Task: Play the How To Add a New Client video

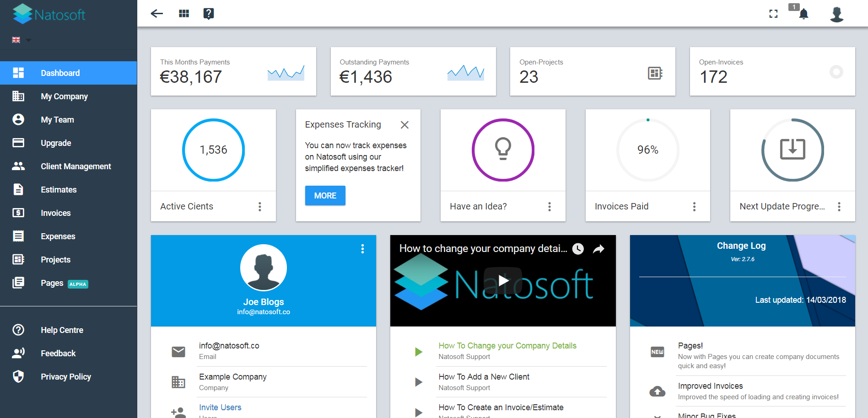Action: [418, 382]
